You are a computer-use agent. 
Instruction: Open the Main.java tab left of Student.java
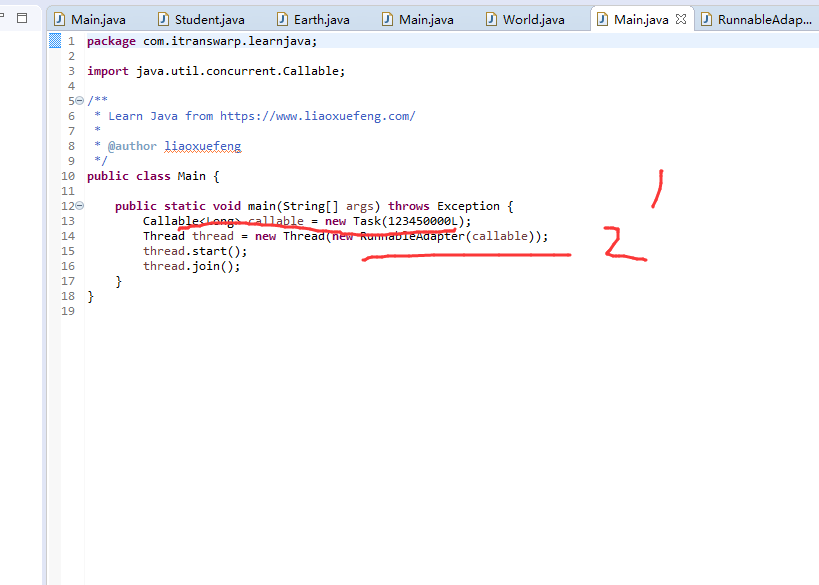[x=90, y=20]
